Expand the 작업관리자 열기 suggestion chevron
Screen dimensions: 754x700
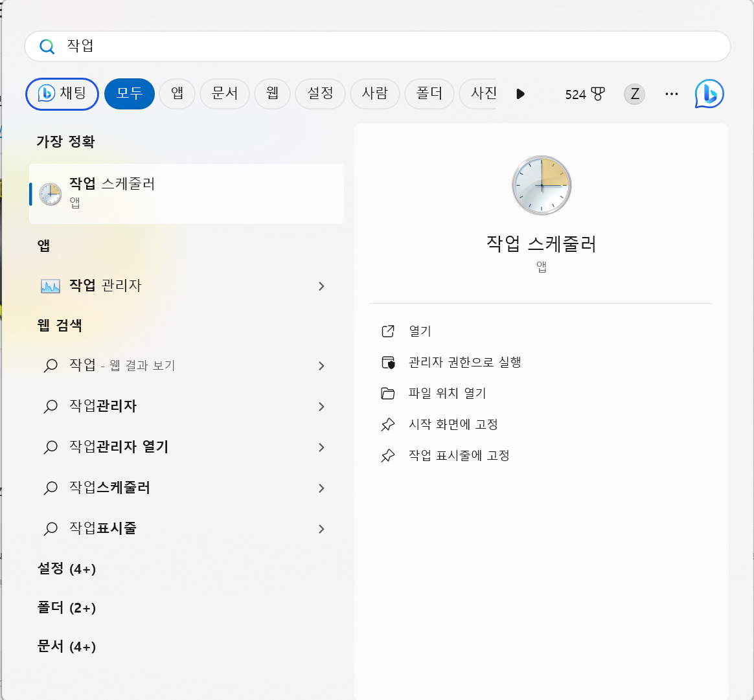321,447
